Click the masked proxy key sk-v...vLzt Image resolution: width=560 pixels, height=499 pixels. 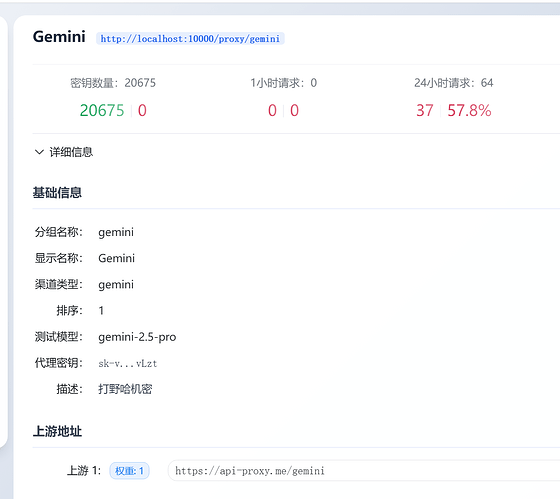click(x=128, y=364)
